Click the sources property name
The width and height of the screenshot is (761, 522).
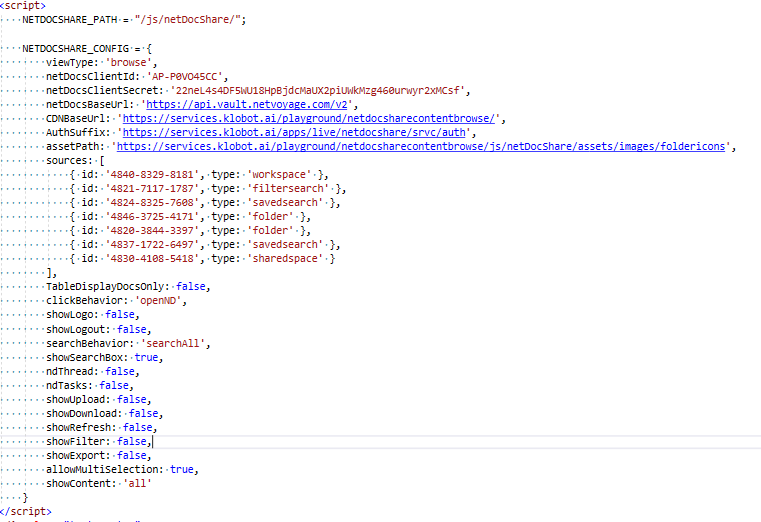click(x=66, y=161)
